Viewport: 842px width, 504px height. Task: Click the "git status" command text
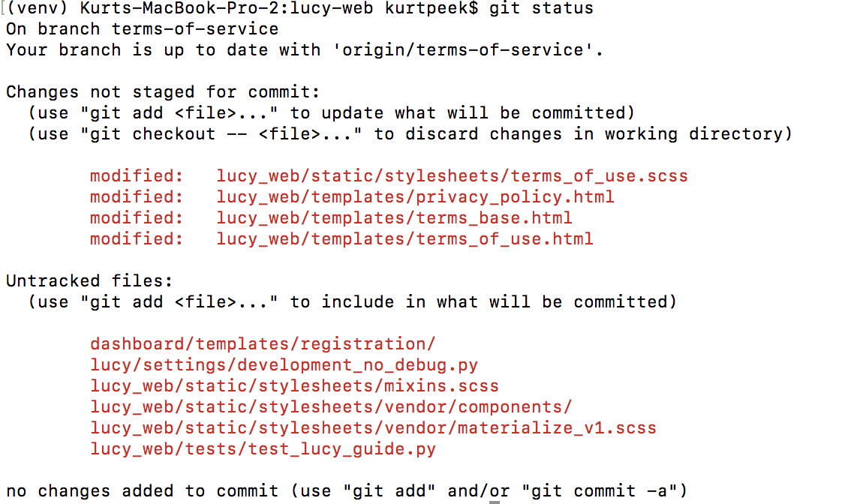point(541,8)
